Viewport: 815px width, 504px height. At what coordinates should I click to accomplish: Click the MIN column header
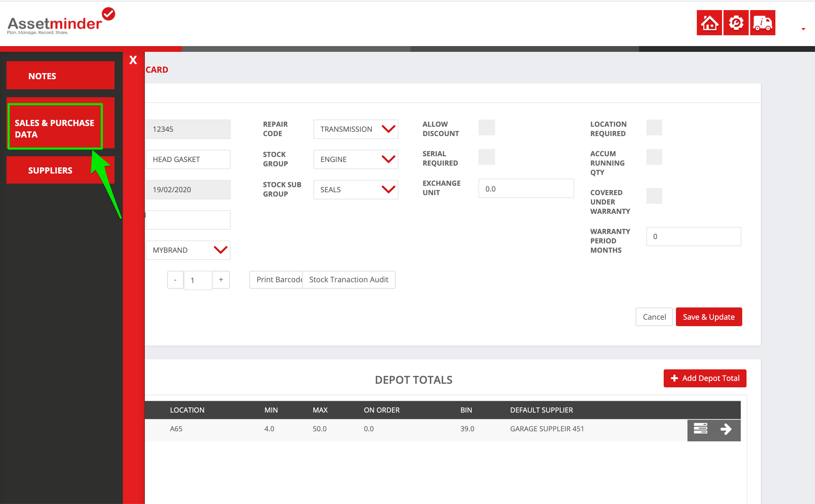(x=271, y=410)
